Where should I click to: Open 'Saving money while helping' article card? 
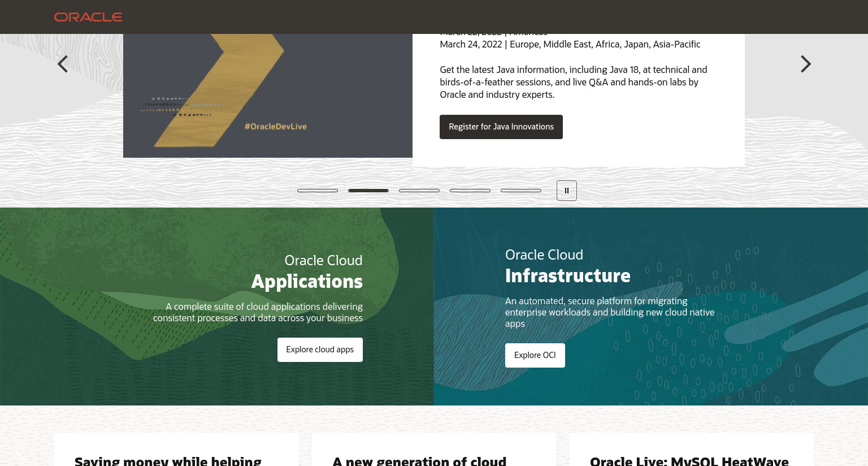pyautogui.click(x=176, y=450)
